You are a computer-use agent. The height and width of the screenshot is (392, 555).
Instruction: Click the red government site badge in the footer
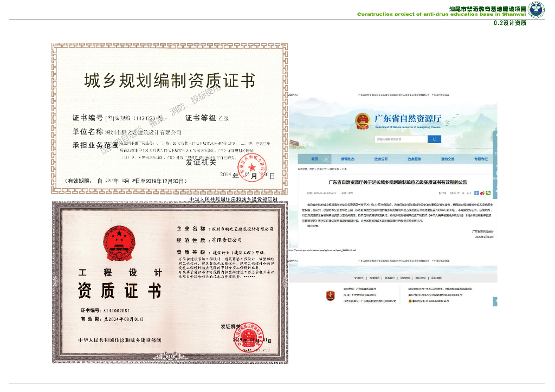click(x=330, y=295)
